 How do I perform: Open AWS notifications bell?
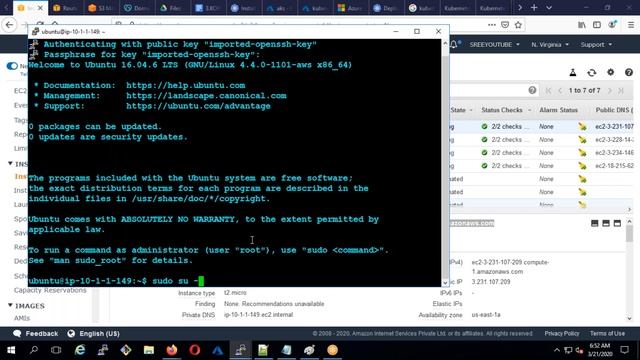(454, 44)
